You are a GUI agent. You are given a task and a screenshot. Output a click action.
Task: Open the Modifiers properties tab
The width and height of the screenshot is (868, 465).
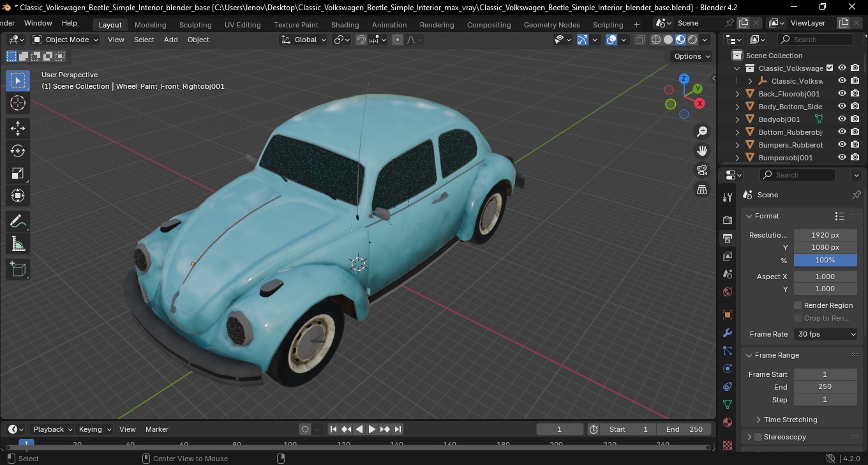(727, 333)
